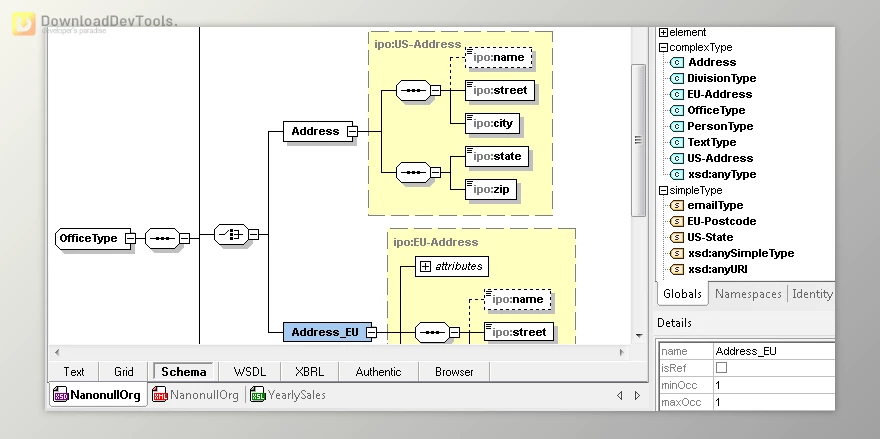Click the complexType icon next to DivisionType

676,78
